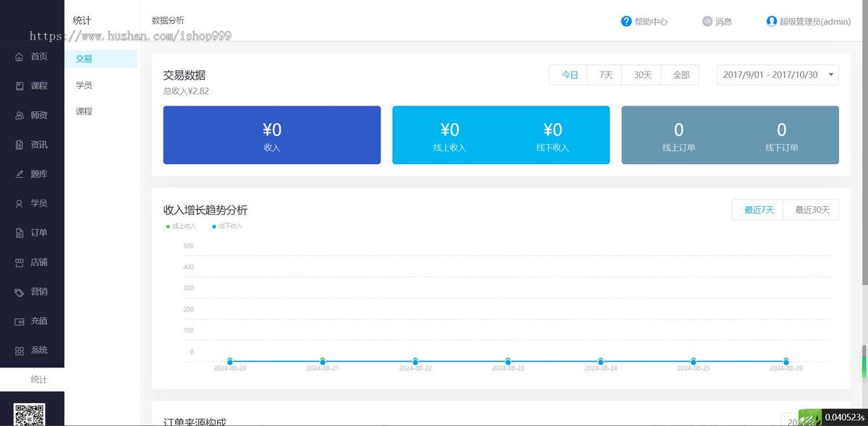Image resolution: width=868 pixels, height=426 pixels.
Task: Switch to the 30天 range tab
Action: (642, 74)
